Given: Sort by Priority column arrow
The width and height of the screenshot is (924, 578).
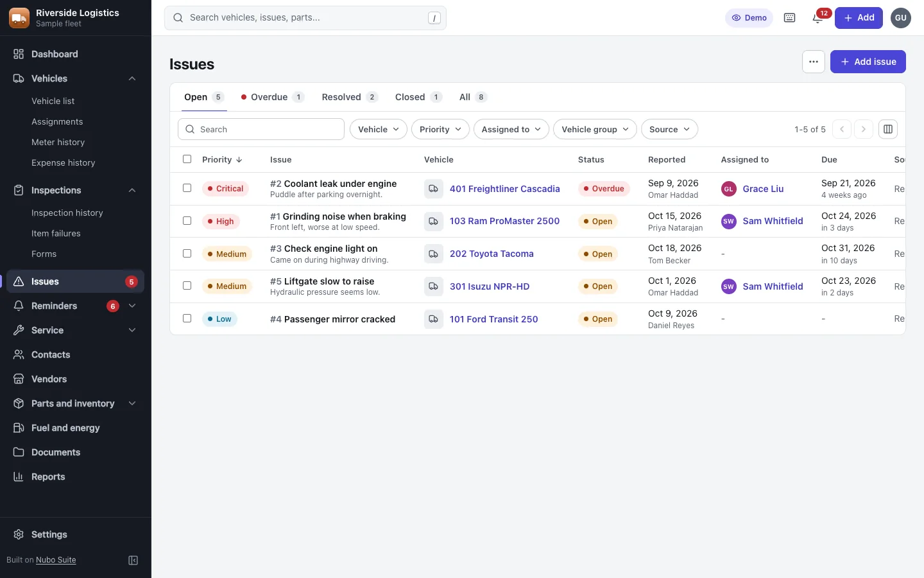Looking at the screenshot, I should [x=239, y=160].
